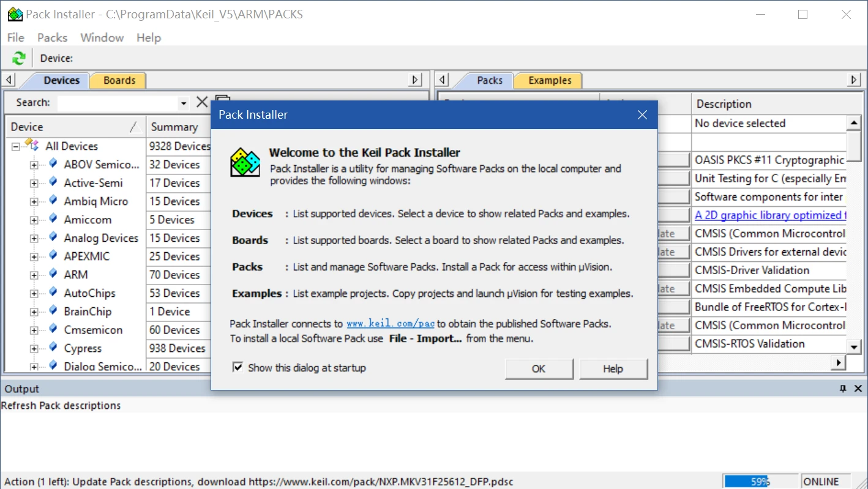
Task: Close the Output panel
Action: 858,389
